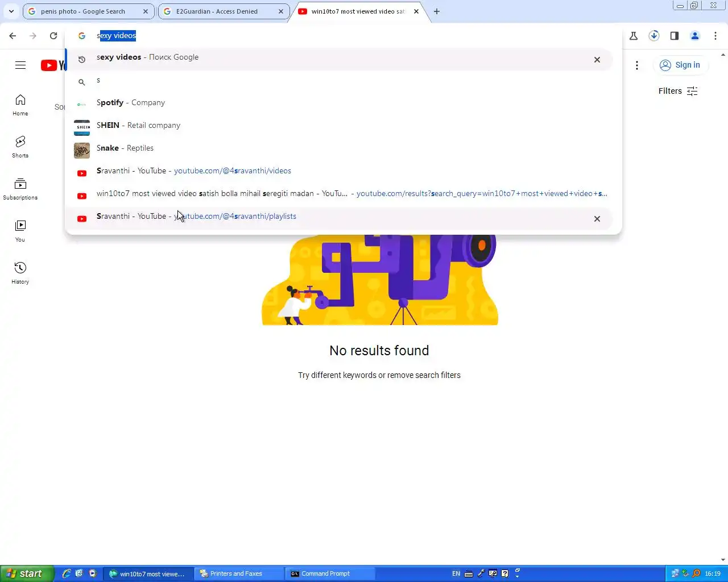The width and height of the screenshot is (728, 582).
Task: Open the Chrome Labs flask icon
Action: pyautogui.click(x=634, y=36)
